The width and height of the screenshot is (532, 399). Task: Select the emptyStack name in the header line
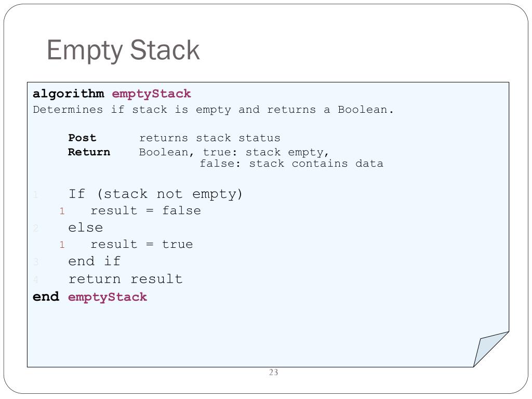[151, 94]
